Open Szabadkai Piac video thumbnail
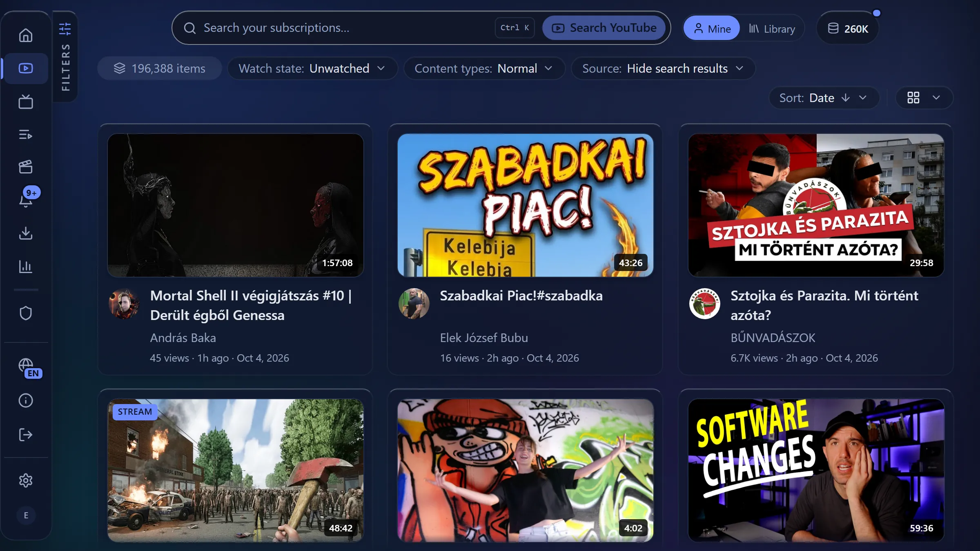 (526, 205)
